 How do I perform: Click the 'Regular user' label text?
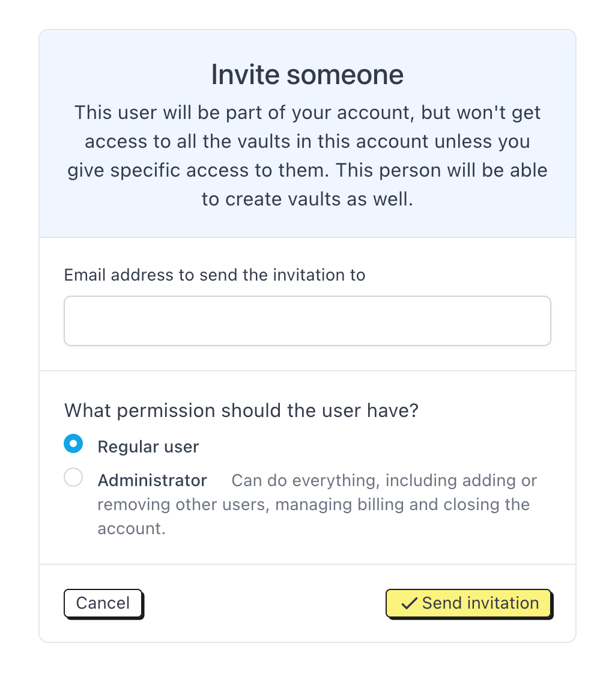[x=148, y=447]
